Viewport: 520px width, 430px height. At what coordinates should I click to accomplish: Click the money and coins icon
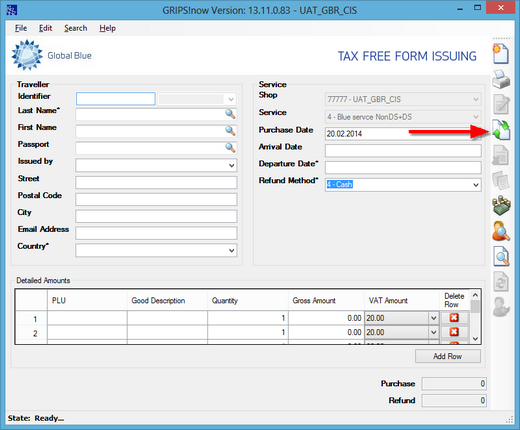501,206
